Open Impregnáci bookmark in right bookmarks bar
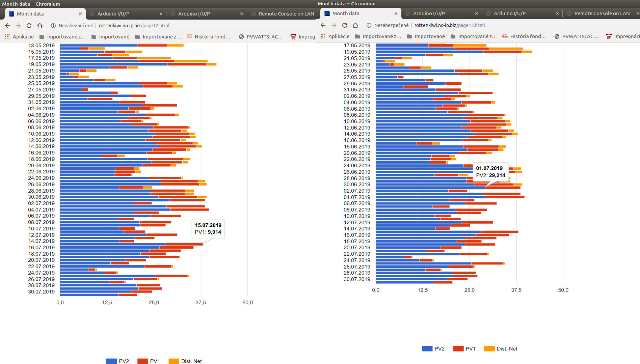 tap(622, 36)
